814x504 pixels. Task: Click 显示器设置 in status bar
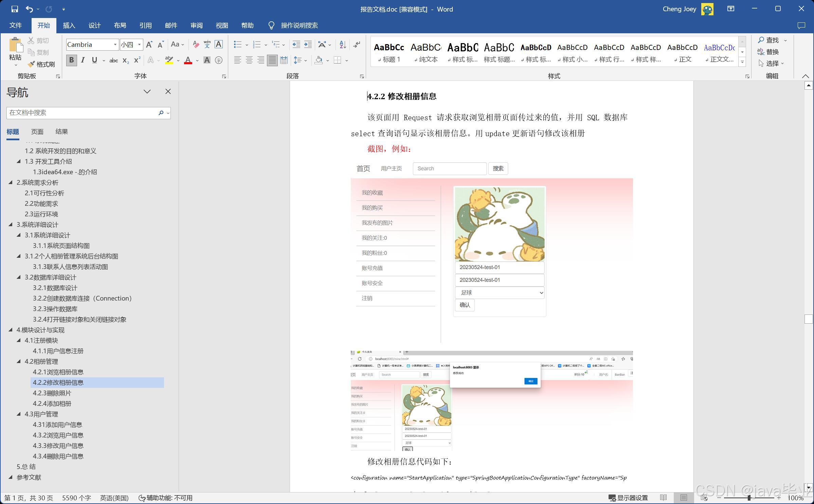click(x=628, y=498)
